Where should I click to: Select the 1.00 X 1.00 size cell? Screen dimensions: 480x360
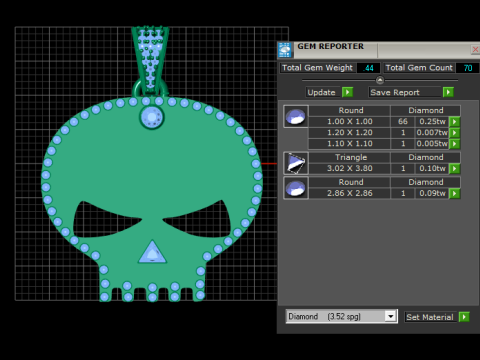coord(350,122)
